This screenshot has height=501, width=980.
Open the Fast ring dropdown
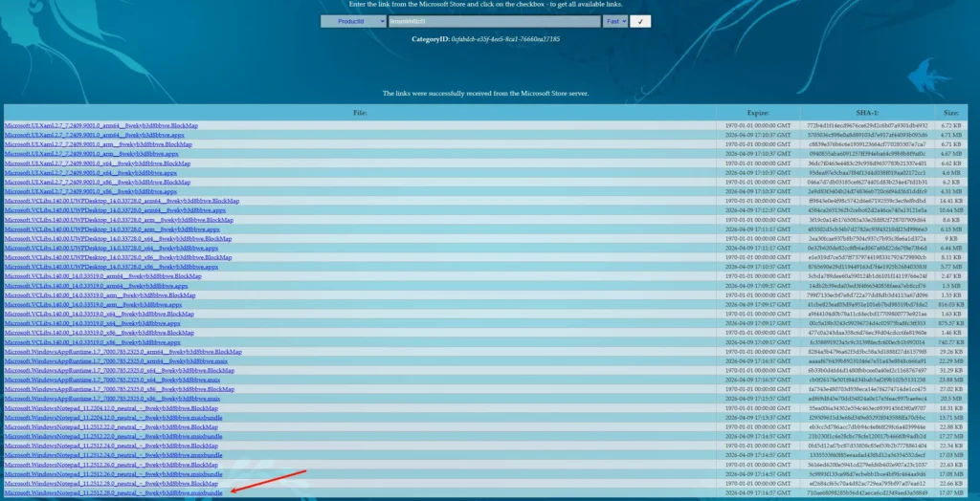point(616,21)
